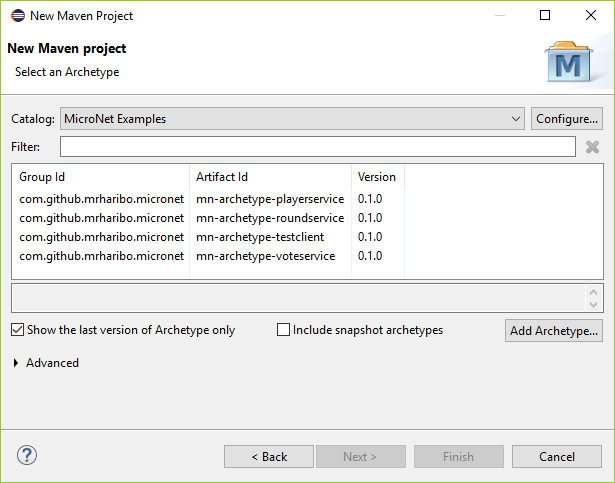Screen dimensions: 615x483
Task: Sort by the Artifact Id column header
Action: click(270, 177)
